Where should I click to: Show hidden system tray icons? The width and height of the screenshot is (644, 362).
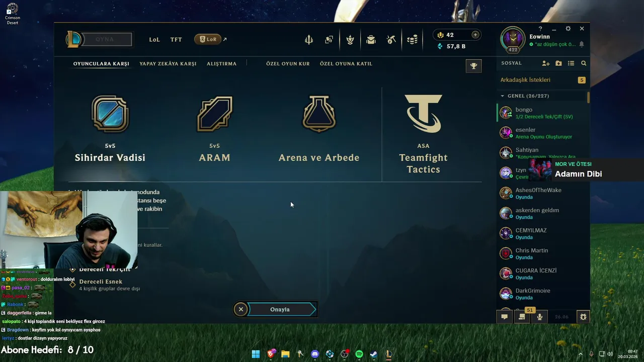coord(580,354)
